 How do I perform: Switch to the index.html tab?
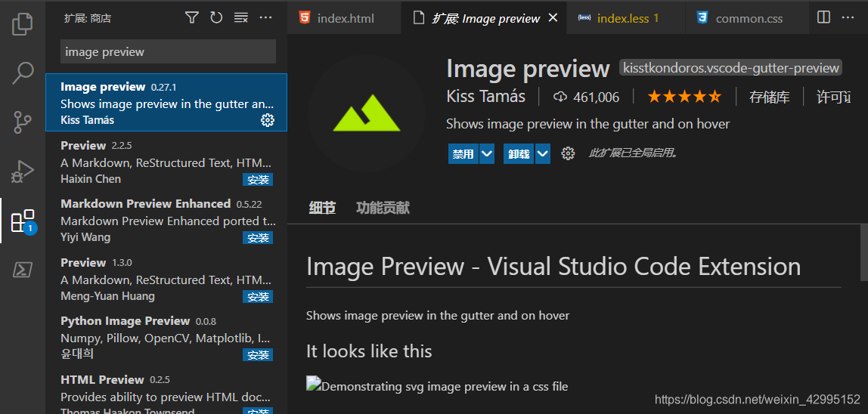click(344, 17)
